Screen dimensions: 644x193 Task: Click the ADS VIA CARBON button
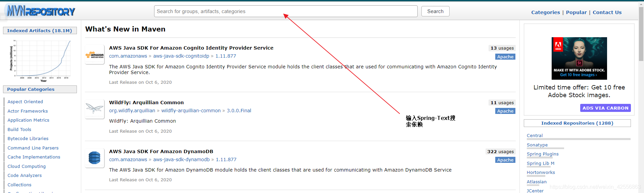605,108
